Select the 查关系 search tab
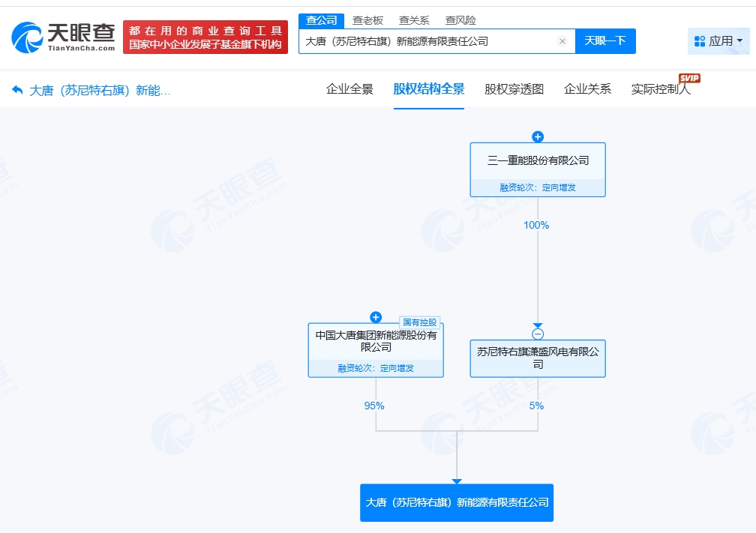Image resolution: width=756 pixels, height=533 pixels. click(x=414, y=20)
